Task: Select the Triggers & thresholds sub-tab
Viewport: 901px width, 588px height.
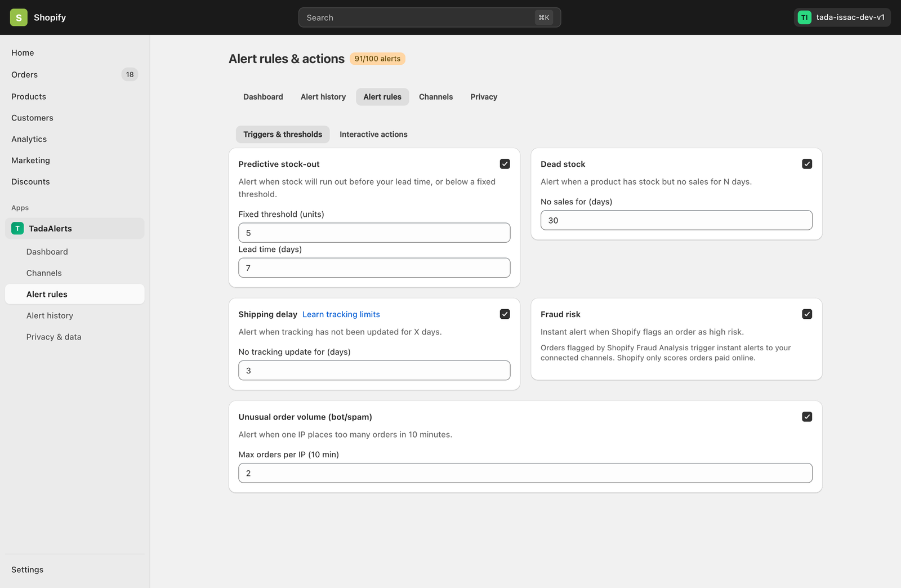Action: (283, 134)
